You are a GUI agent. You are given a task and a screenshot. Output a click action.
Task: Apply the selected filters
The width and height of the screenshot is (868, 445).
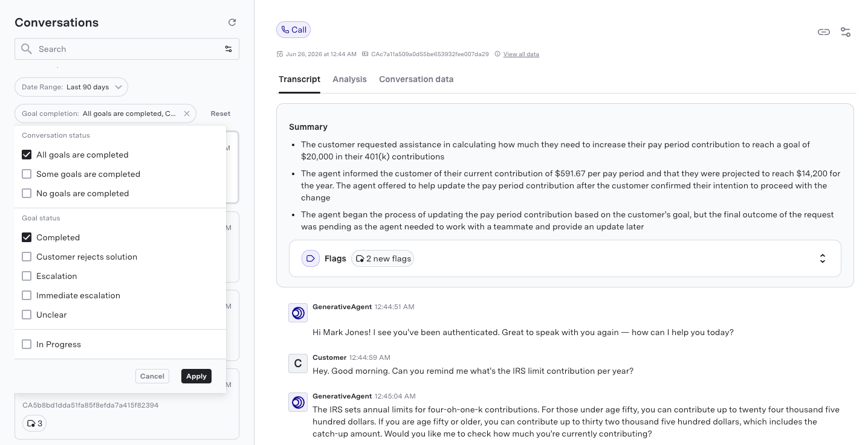tap(196, 376)
